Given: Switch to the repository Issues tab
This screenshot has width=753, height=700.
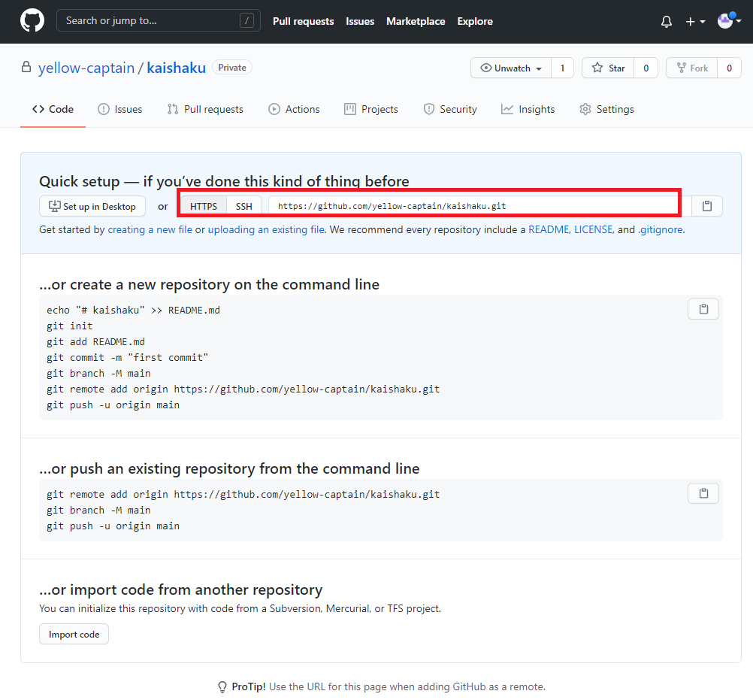Looking at the screenshot, I should click(x=120, y=110).
